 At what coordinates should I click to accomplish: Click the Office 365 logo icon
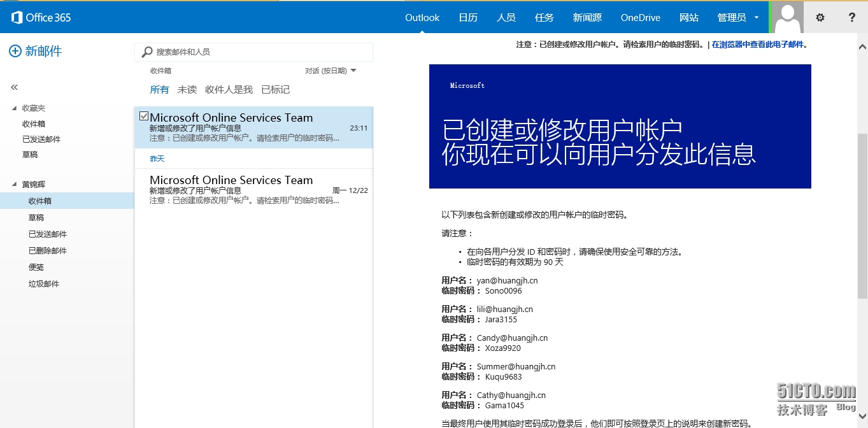click(x=17, y=17)
